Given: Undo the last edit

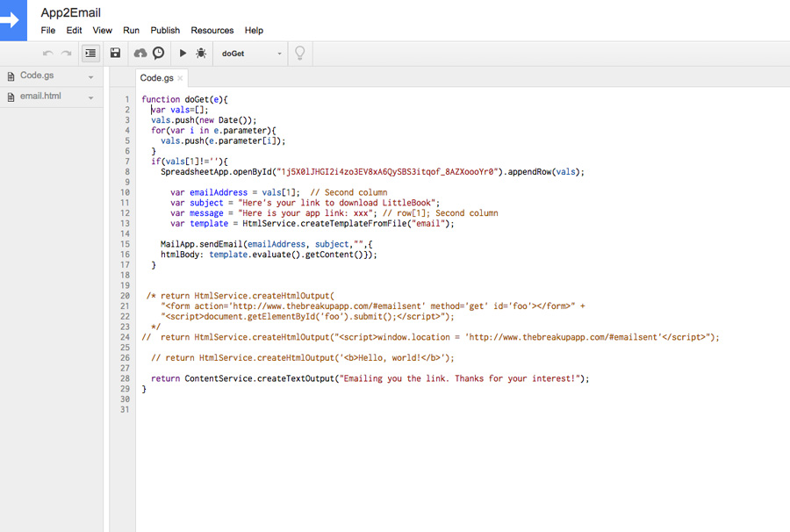Looking at the screenshot, I should [48, 53].
